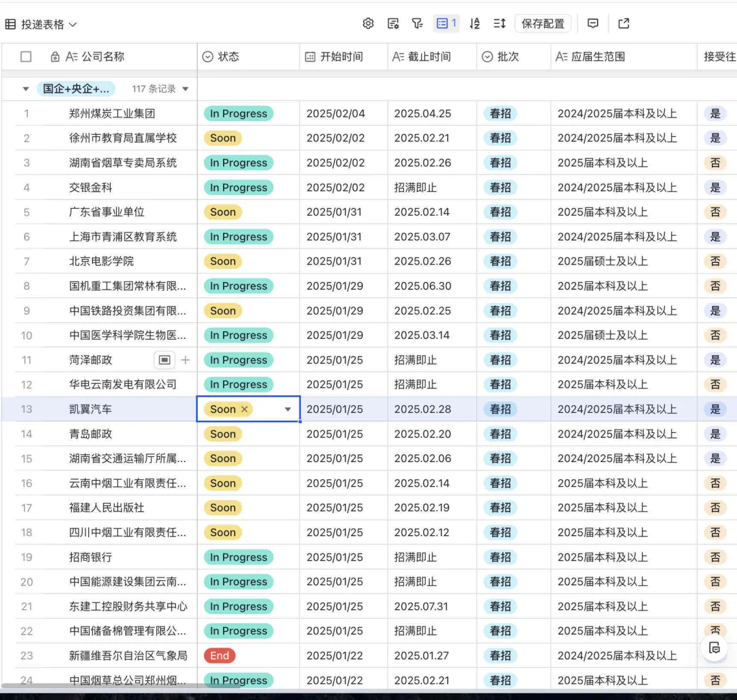The image size is (737, 700).
Task: Click the Soon tag for 广东省事业单位
Action: pyautogui.click(x=223, y=212)
